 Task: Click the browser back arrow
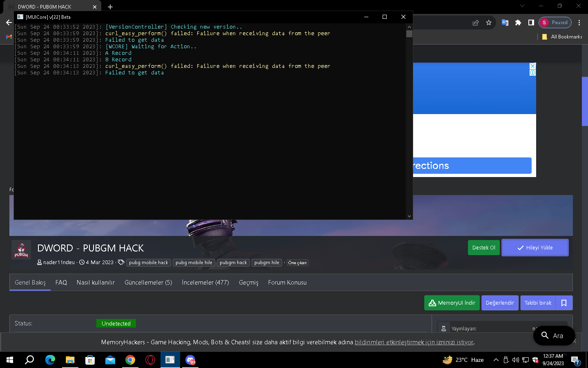click(9, 22)
